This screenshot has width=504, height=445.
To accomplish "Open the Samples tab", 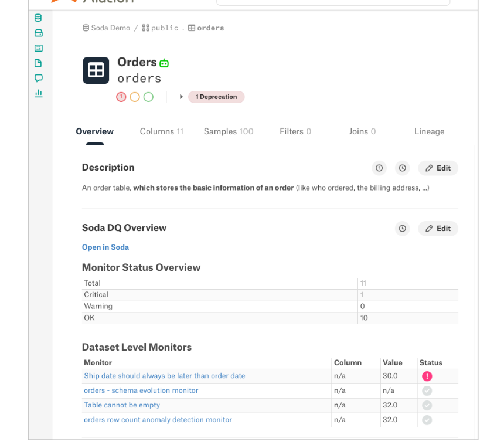I will click(229, 131).
